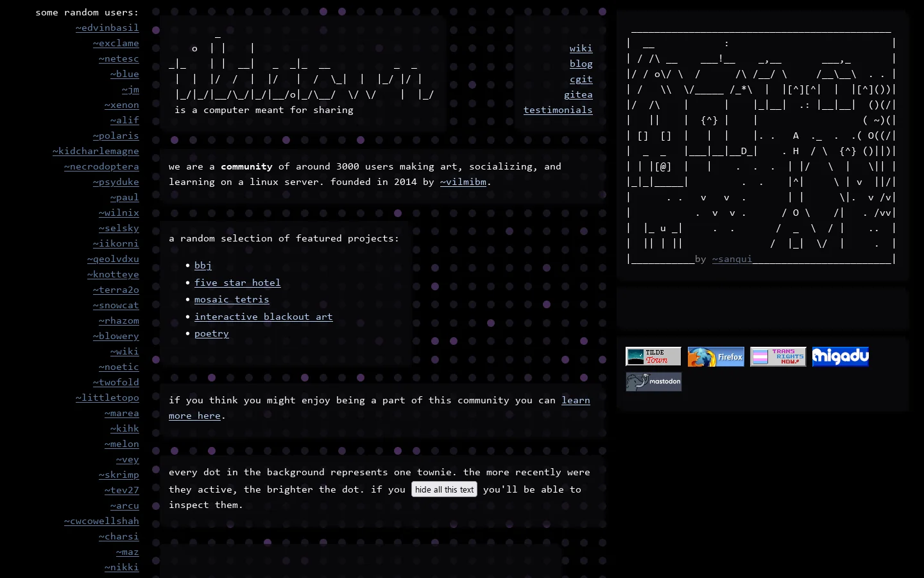This screenshot has width=924, height=578.
Task: Open user ~necrodoptera's page
Action: [101, 166]
